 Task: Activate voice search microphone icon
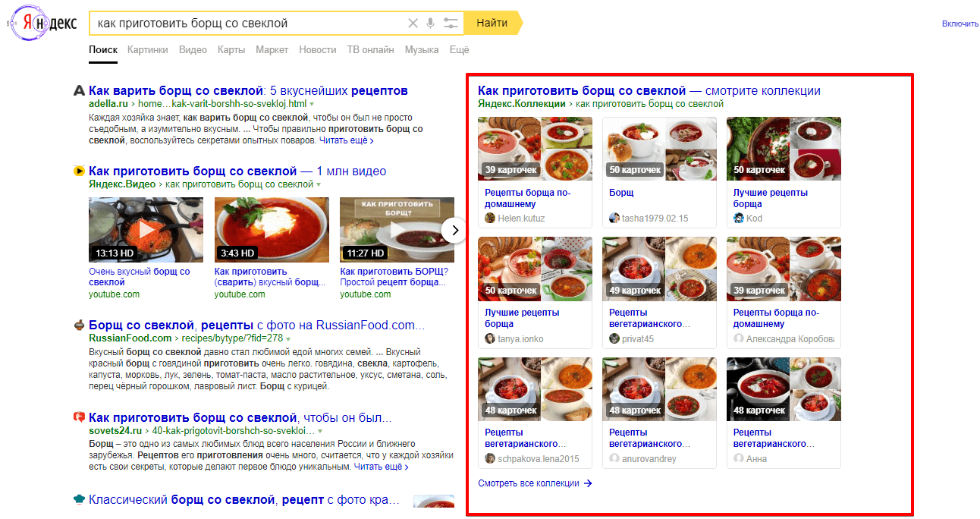[431, 24]
